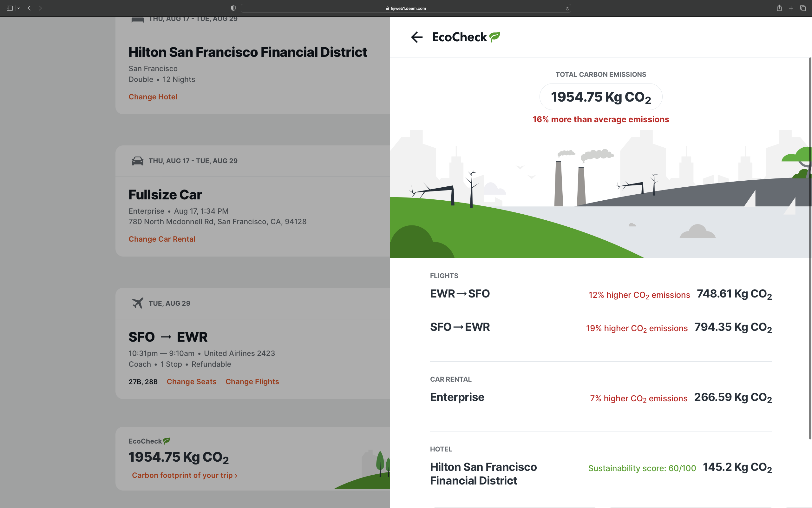Image resolution: width=812 pixels, height=508 pixels.
Task: Click the EcoCheck panel vertical scrollbar
Action: click(x=810, y=249)
